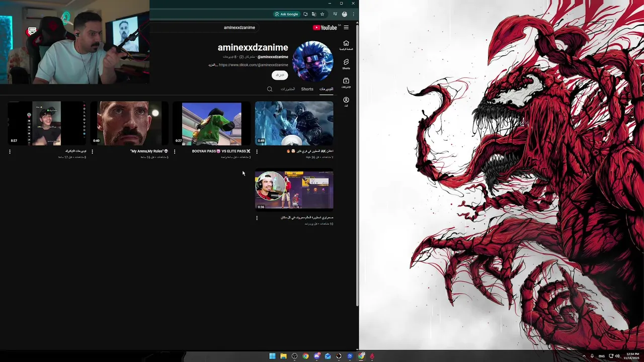
Task: Open the Home item in YouTube sidebar
Action: point(346,45)
